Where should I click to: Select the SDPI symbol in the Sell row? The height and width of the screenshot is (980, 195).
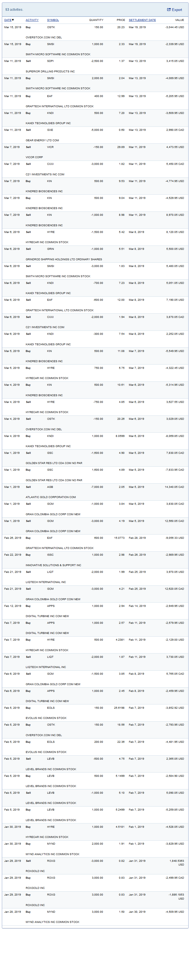[x=50, y=61]
